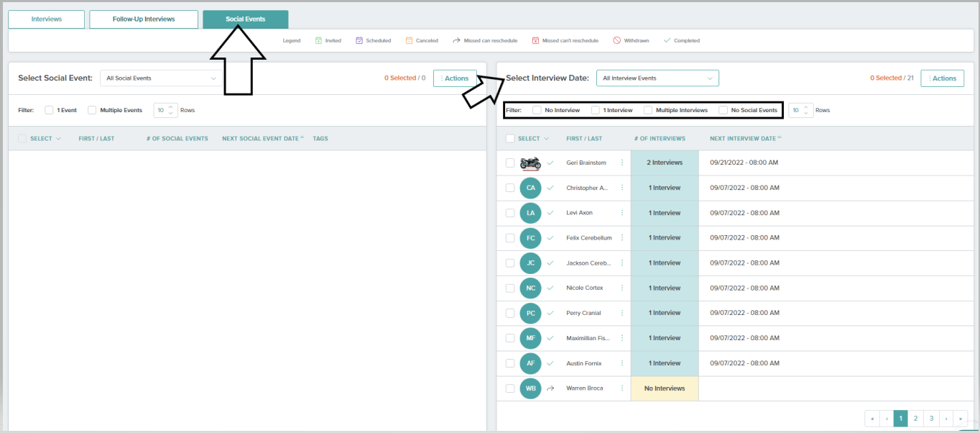Open Felix Cerebellum's name
980x433 pixels.
click(x=589, y=238)
